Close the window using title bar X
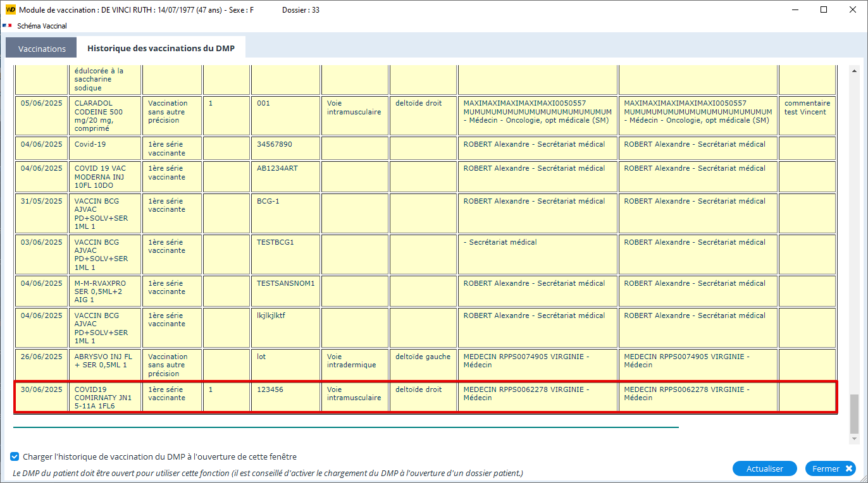The image size is (868, 483). coord(852,10)
